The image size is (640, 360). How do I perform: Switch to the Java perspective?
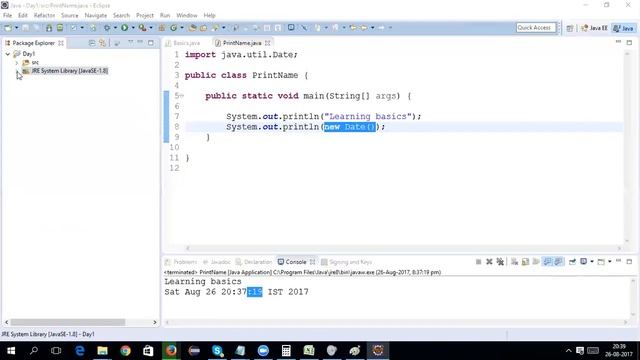(x=624, y=28)
